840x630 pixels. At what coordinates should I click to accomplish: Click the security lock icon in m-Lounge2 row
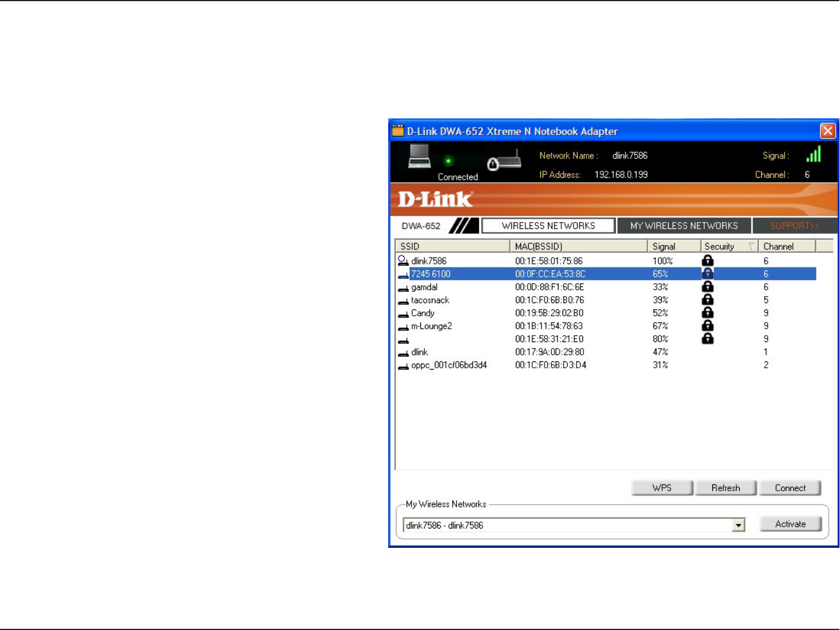point(708,325)
